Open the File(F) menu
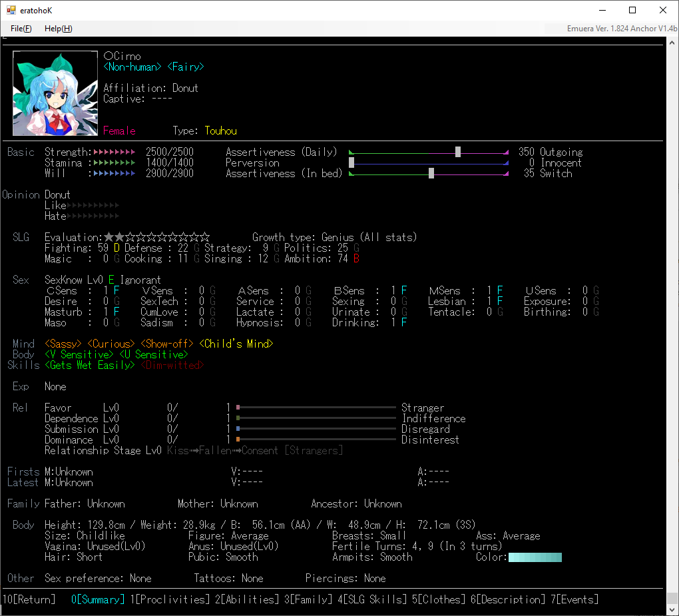The image size is (679, 616). pyautogui.click(x=21, y=29)
